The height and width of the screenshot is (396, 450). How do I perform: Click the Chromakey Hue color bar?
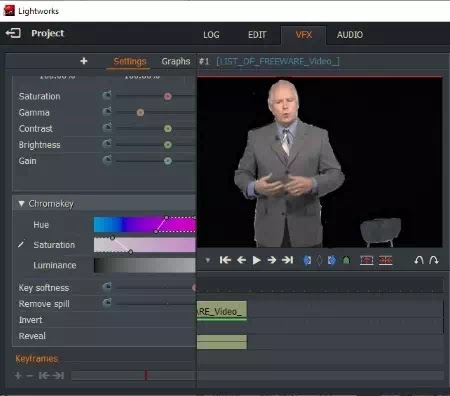coord(145,224)
